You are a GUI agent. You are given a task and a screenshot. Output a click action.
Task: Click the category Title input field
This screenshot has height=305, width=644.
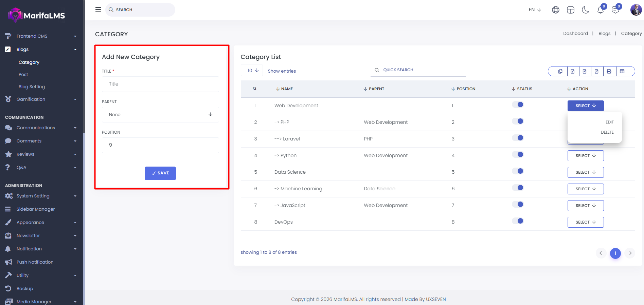click(160, 84)
